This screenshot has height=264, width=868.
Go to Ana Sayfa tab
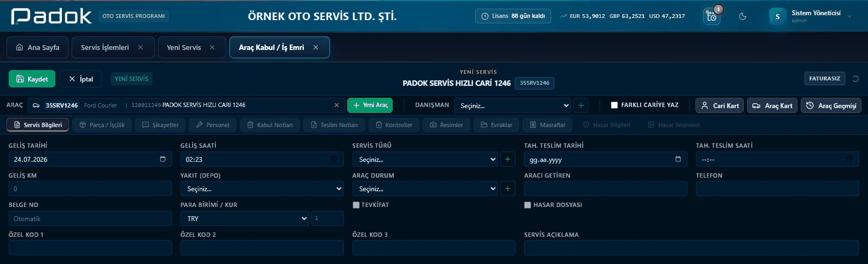(x=37, y=47)
